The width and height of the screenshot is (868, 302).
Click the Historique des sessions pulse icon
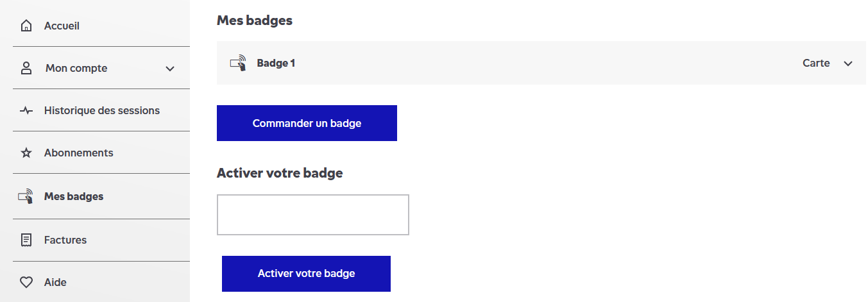tap(26, 111)
